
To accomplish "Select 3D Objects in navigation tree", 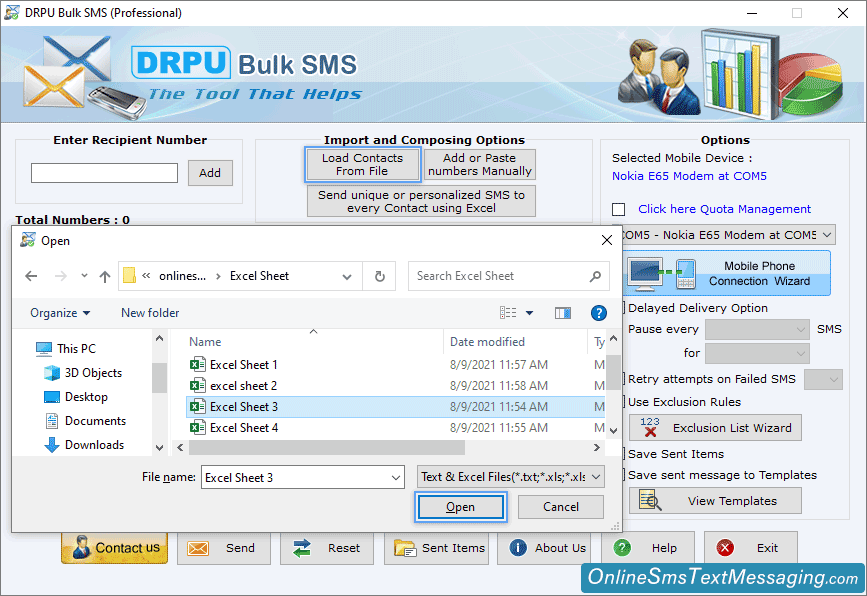I will 82,373.
